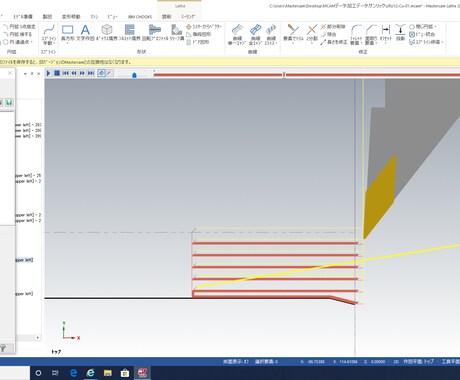Start backplot with the Play button
Screen dimensions: 460x380
click(x=48, y=73)
